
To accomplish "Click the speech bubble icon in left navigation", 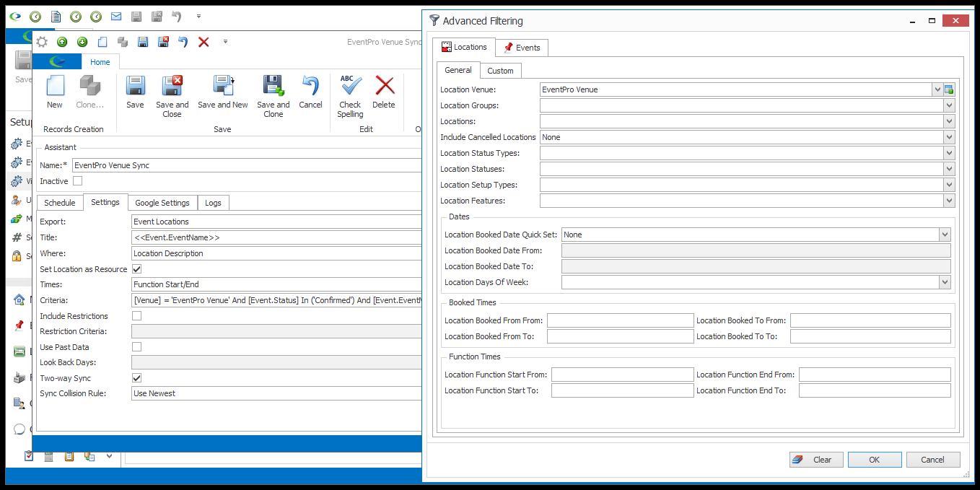I will pos(19,429).
